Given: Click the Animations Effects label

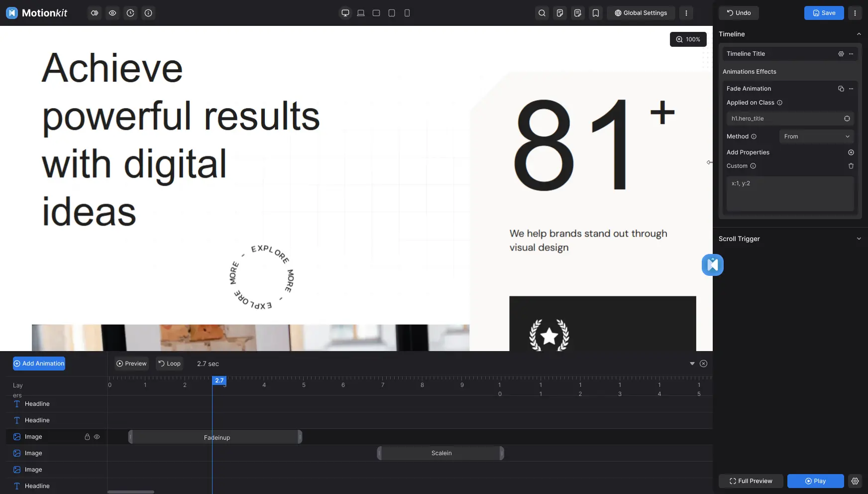Looking at the screenshot, I should [750, 72].
